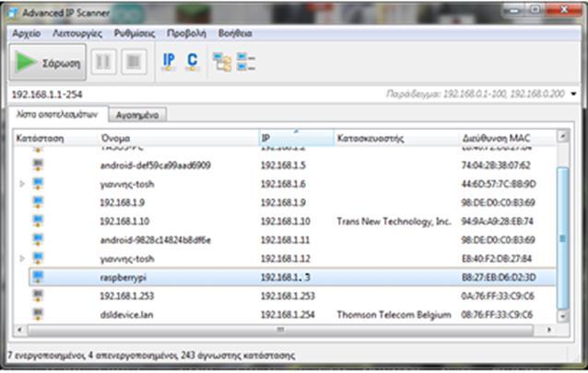Click the MAC address B8:27:EB:D6:D2:3D
The width and height of the screenshot is (588, 373).
click(x=499, y=277)
